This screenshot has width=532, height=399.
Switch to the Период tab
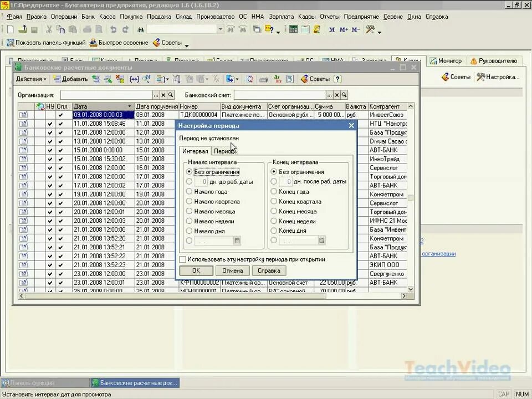[224, 151]
